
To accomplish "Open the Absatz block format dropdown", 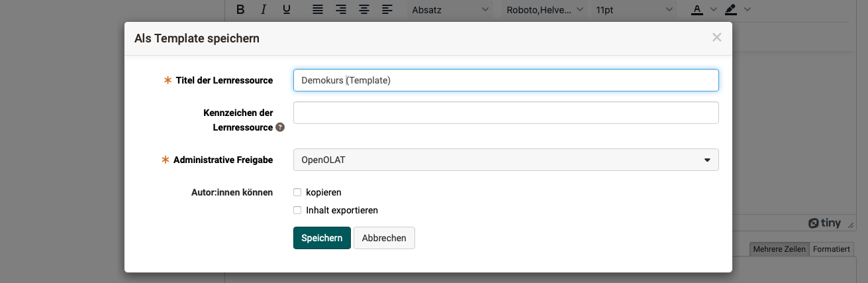I will (x=450, y=9).
